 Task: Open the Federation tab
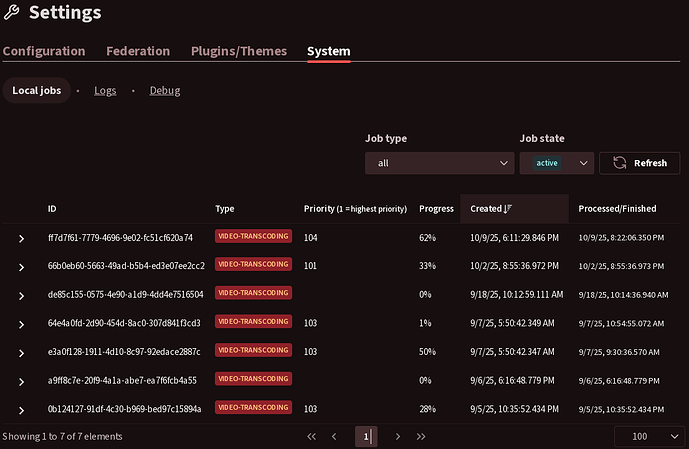tap(138, 51)
